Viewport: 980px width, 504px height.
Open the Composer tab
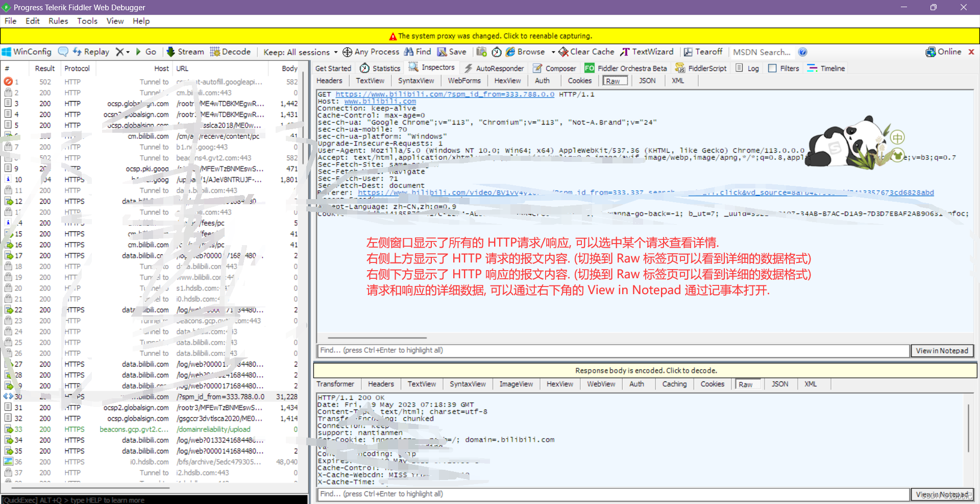coord(555,68)
